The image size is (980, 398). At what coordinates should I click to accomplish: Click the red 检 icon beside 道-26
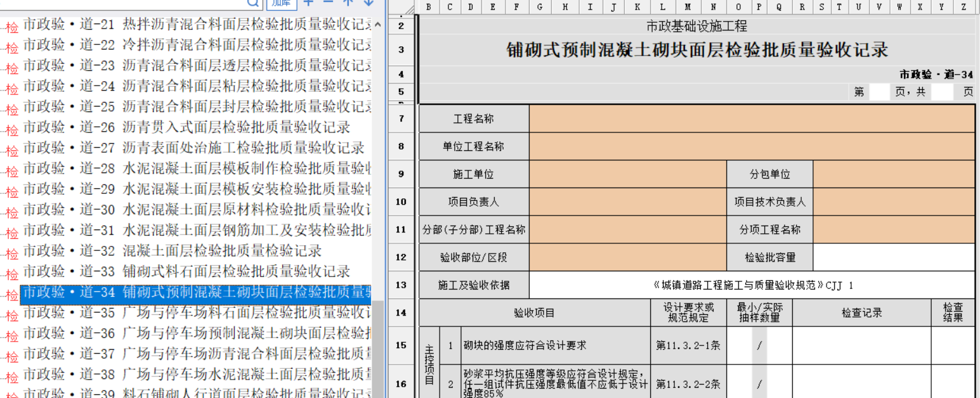(11, 130)
